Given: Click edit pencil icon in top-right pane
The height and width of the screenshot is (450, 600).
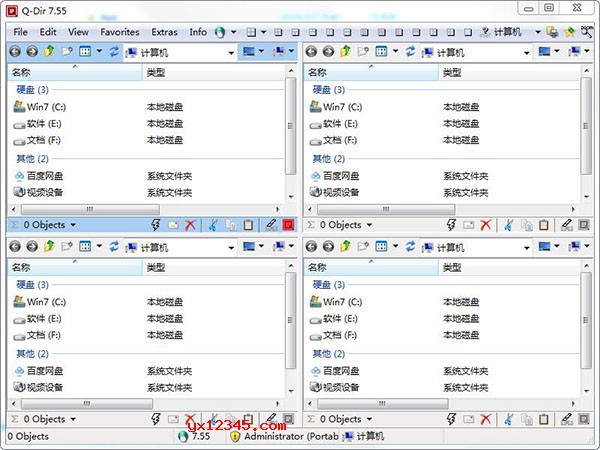Looking at the screenshot, I should 567,225.
